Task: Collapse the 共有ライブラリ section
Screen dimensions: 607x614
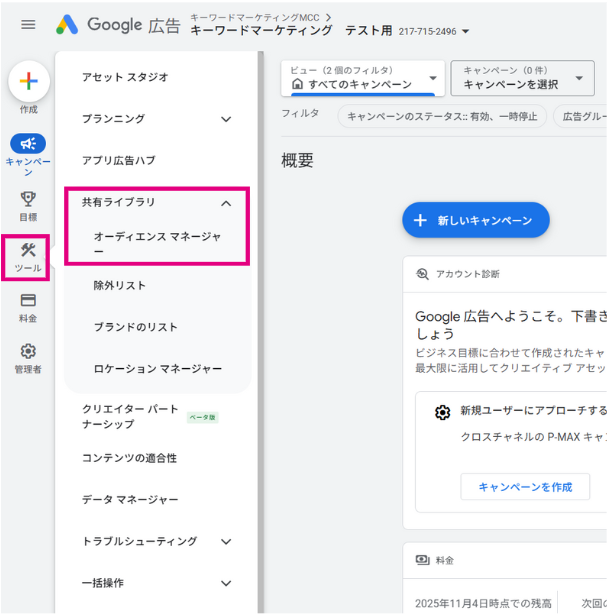Action: pyautogui.click(x=225, y=203)
